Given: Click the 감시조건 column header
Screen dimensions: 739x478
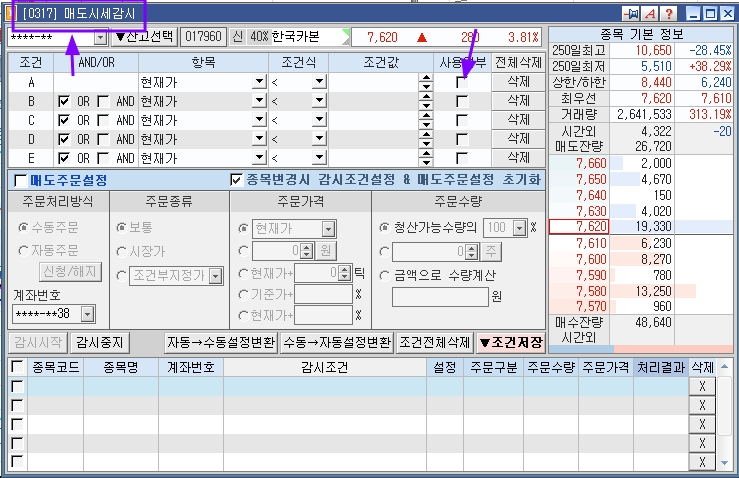Looking at the screenshot, I should [325, 367].
